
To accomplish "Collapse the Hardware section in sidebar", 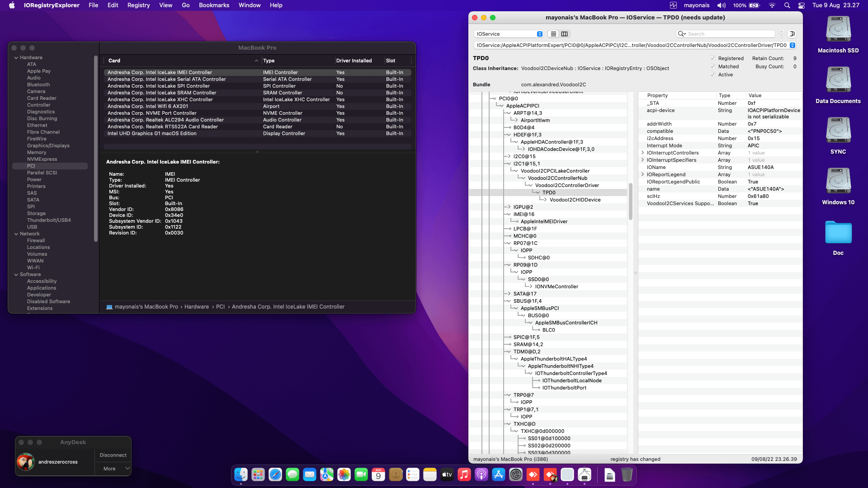I will [16, 57].
